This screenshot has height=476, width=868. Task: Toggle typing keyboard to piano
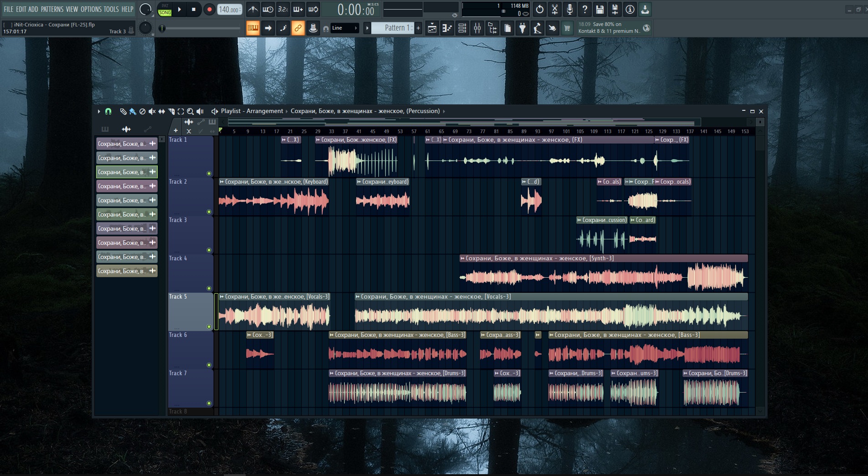click(x=253, y=28)
